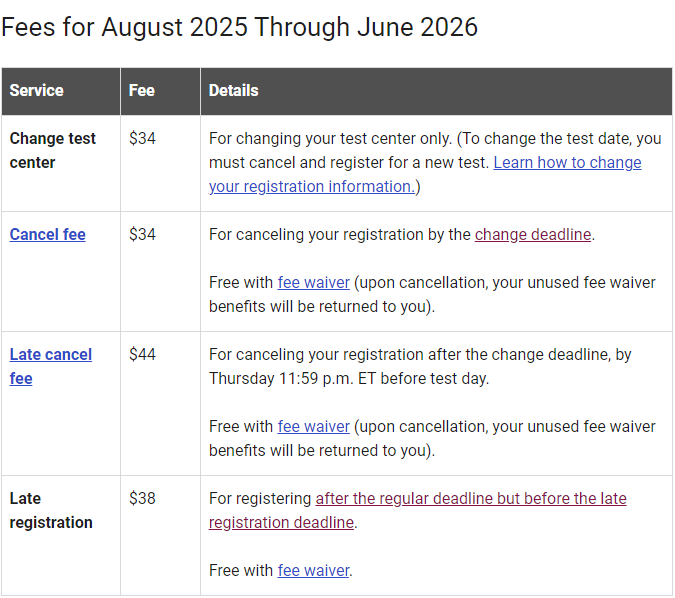Click 'fee waiver' link in Late cancel fee row
The image size is (675, 598).
tap(313, 427)
